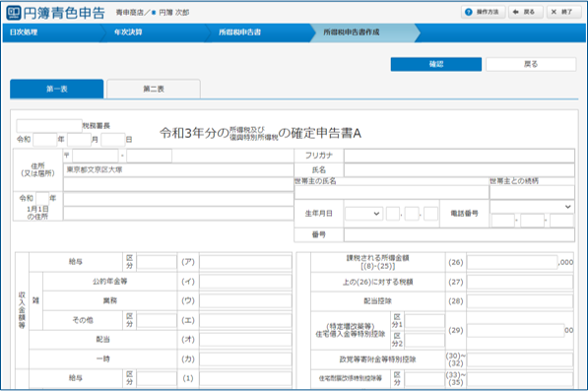Click the 収入金額等 給与 区分 field

point(157,262)
